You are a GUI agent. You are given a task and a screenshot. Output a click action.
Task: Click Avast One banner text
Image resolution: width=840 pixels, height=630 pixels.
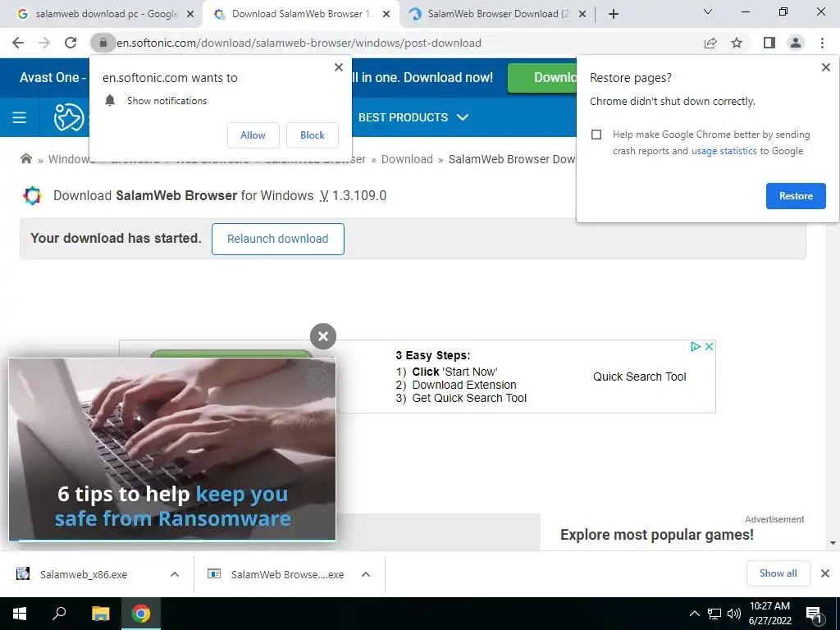point(52,78)
